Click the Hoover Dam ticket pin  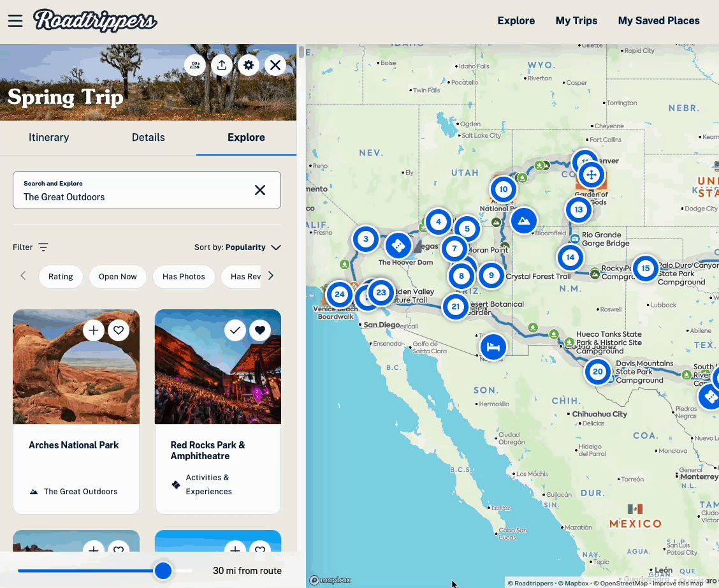pyautogui.click(x=398, y=246)
